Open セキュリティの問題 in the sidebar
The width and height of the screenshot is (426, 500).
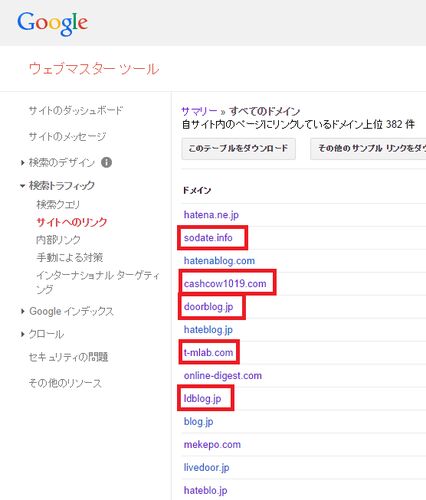[69, 357]
